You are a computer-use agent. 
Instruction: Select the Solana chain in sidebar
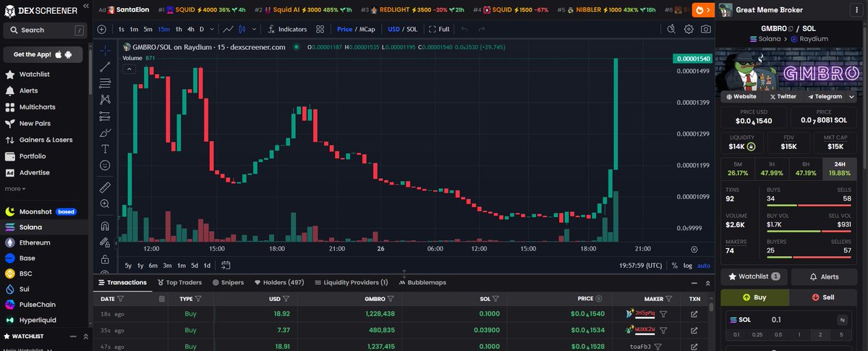point(43,227)
